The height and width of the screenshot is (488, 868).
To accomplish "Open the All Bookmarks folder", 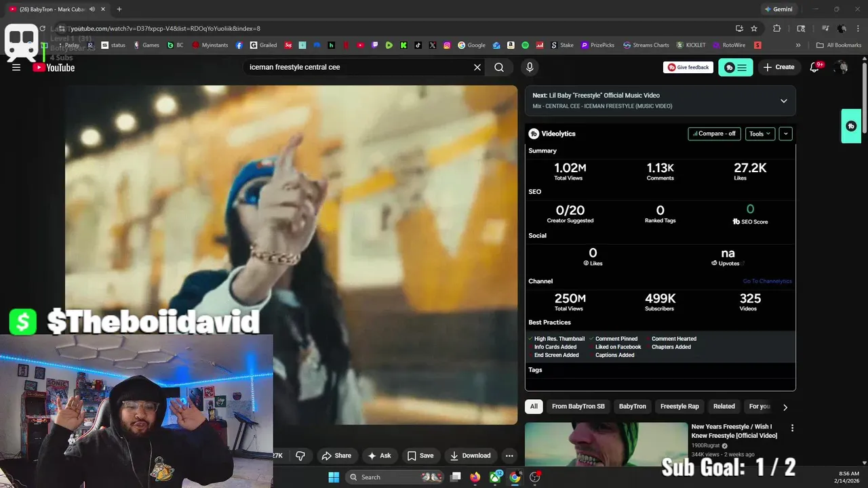I will (839, 45).
